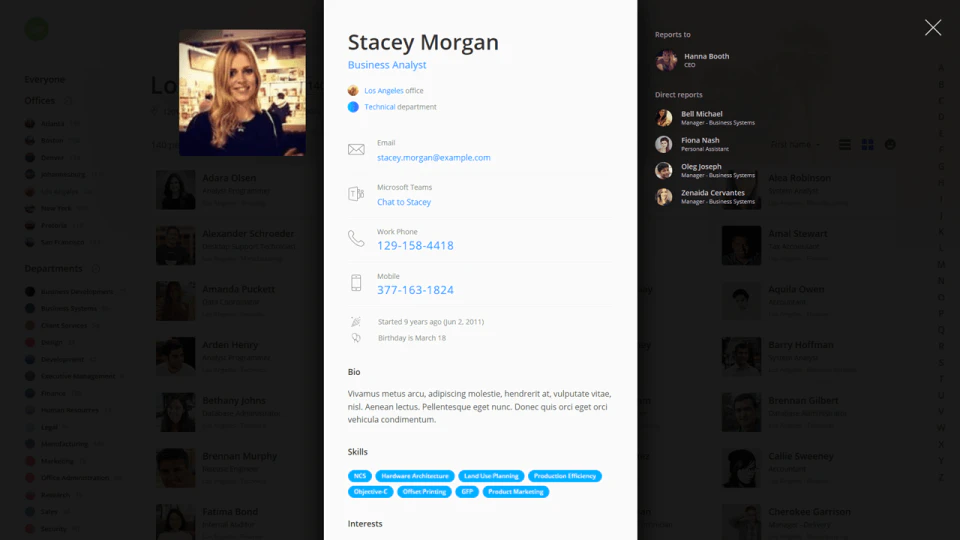960x540 pixels.
Task: Click the Technical department blue color dot
Action: [353, 107]
